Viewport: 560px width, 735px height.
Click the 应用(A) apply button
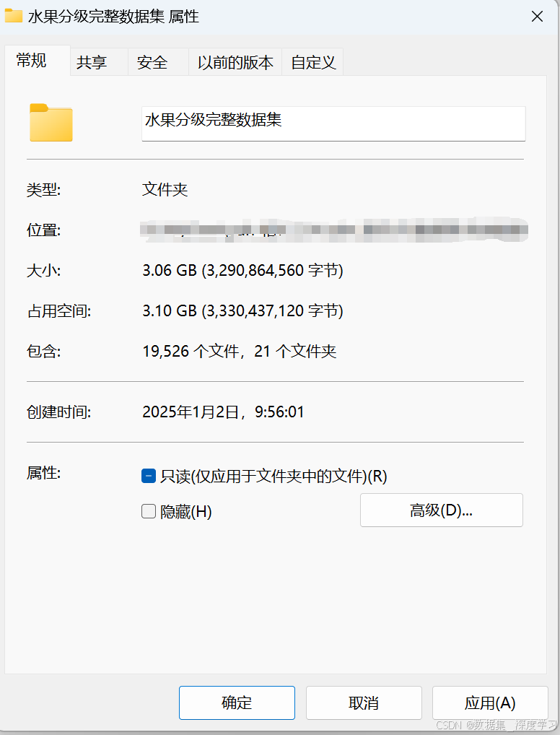tap(490, 703)
